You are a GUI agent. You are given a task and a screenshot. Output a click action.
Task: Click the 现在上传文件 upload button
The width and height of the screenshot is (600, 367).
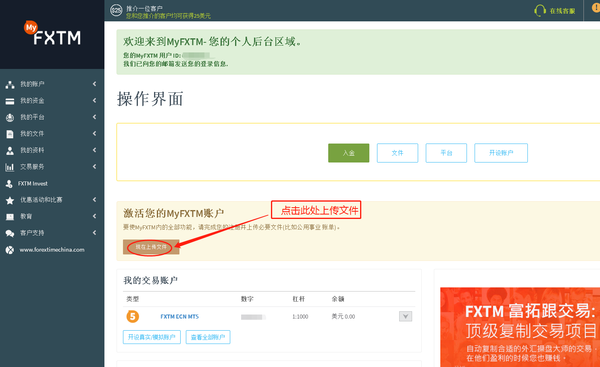151,247
